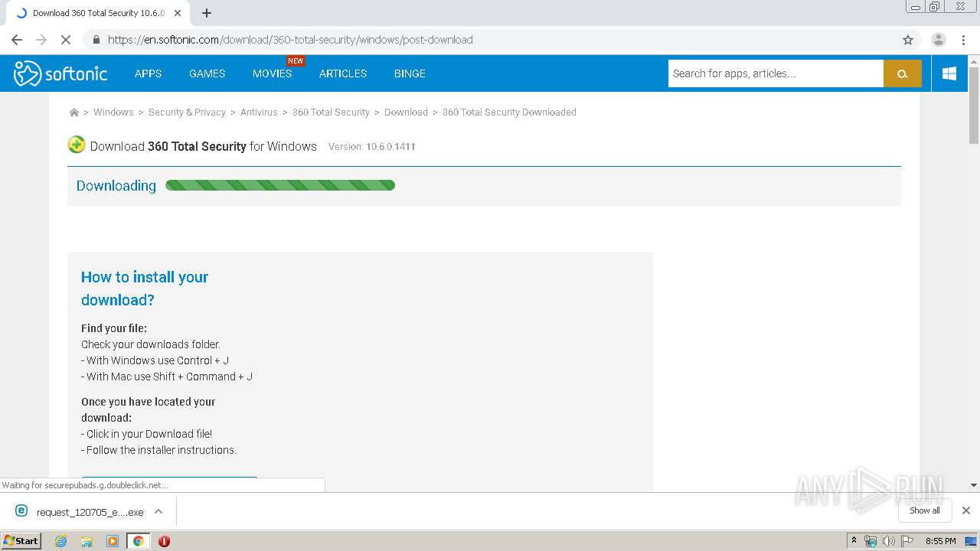980x551 pixels.
Task: Click the scrollbar down arrow
Action: (974, 485)
